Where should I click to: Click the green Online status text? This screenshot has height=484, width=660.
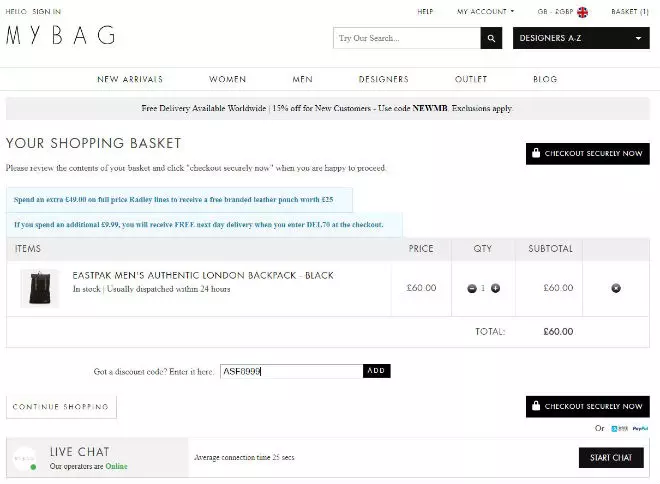click(x=116, y=466)
